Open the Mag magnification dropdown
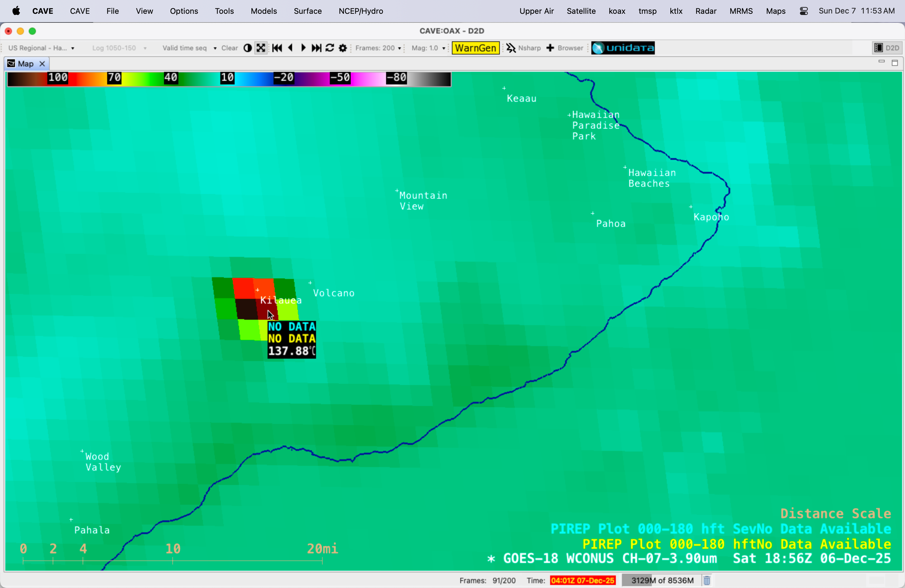The image size is (905, 588). click(428, 48)
